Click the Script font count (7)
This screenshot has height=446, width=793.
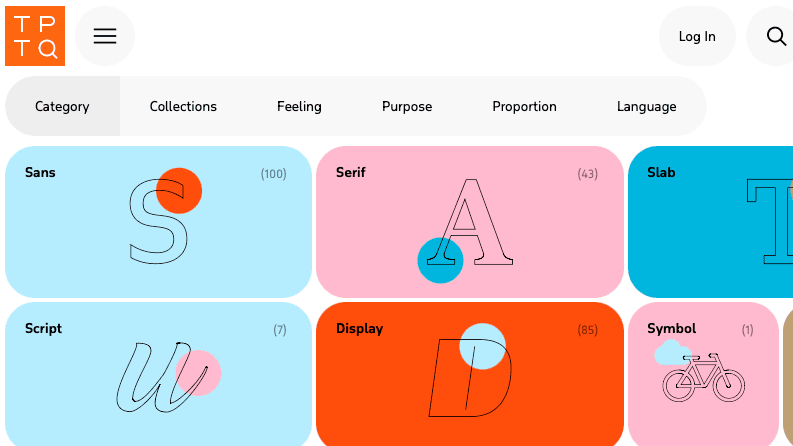coord(280,330)
